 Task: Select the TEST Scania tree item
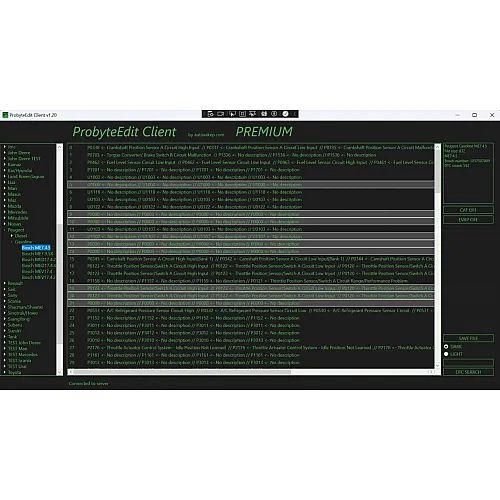20,360
